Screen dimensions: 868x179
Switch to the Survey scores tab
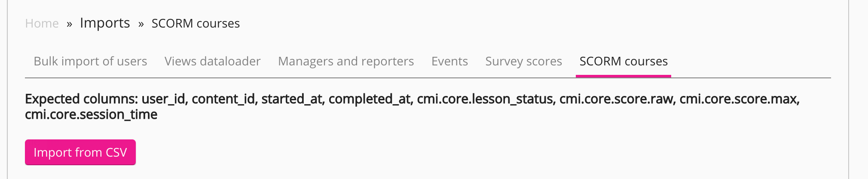point(523,61)
